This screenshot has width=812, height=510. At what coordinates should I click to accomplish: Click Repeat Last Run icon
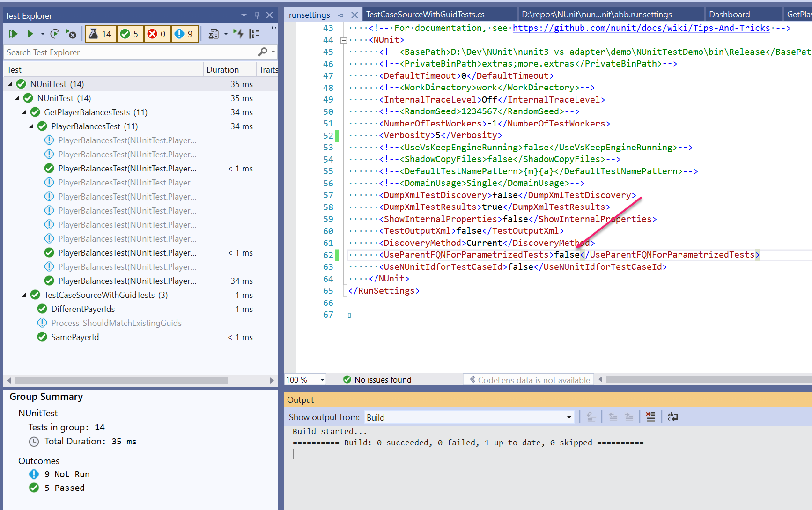click(55, 33)
